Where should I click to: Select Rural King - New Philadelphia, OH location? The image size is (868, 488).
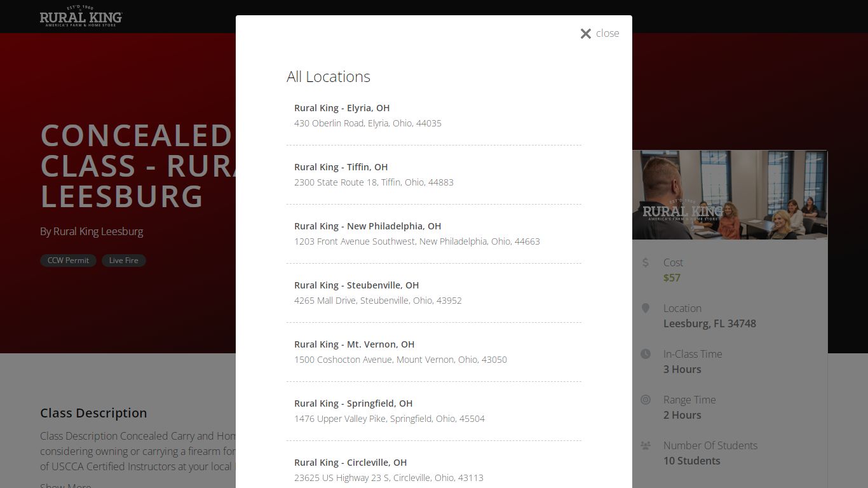(367, 226)
